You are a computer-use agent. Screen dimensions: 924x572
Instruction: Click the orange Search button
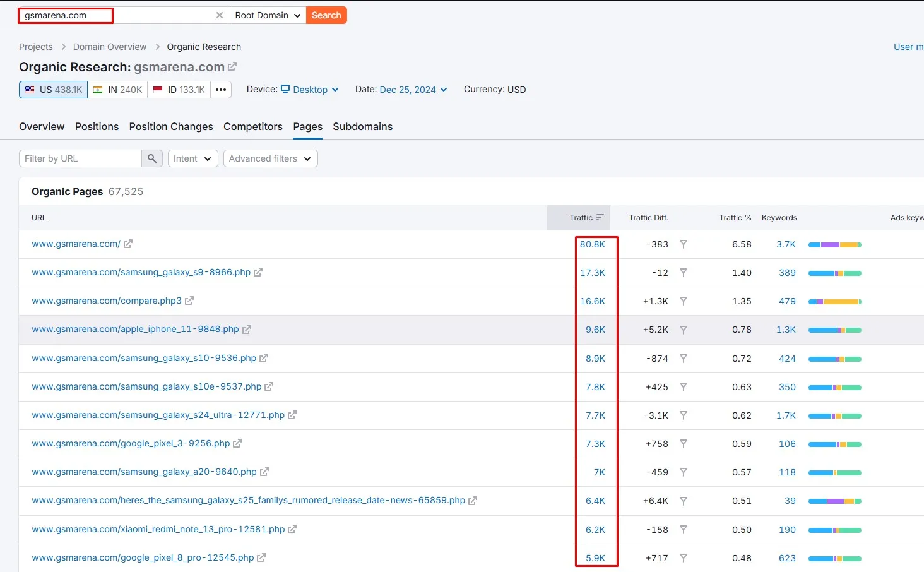coord(326,15)
